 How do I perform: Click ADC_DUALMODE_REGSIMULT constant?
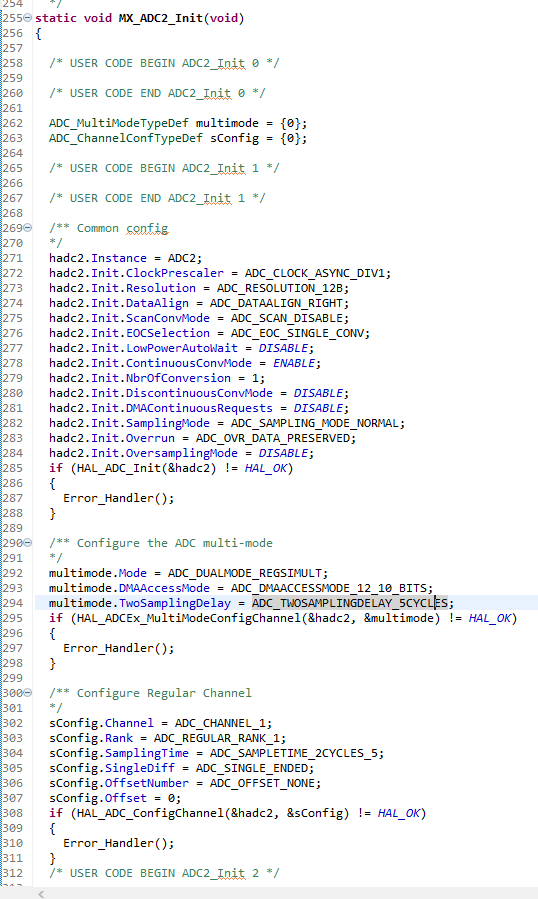[244, 573]
